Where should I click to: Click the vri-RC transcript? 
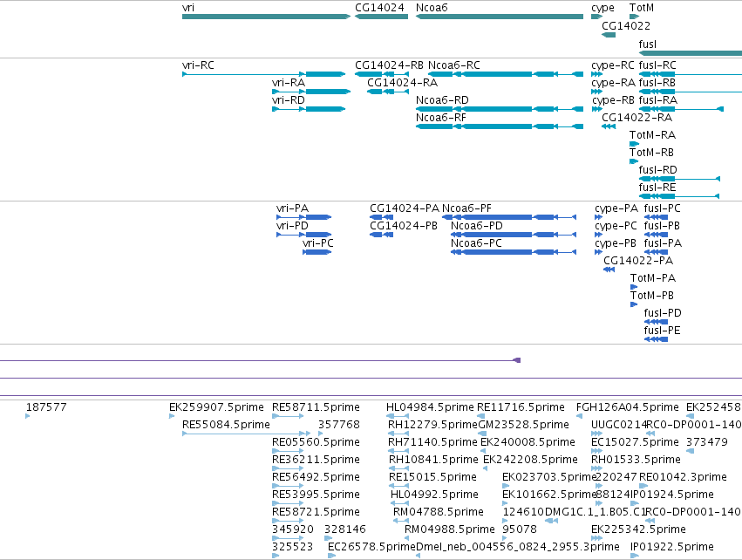coord(263,74)
